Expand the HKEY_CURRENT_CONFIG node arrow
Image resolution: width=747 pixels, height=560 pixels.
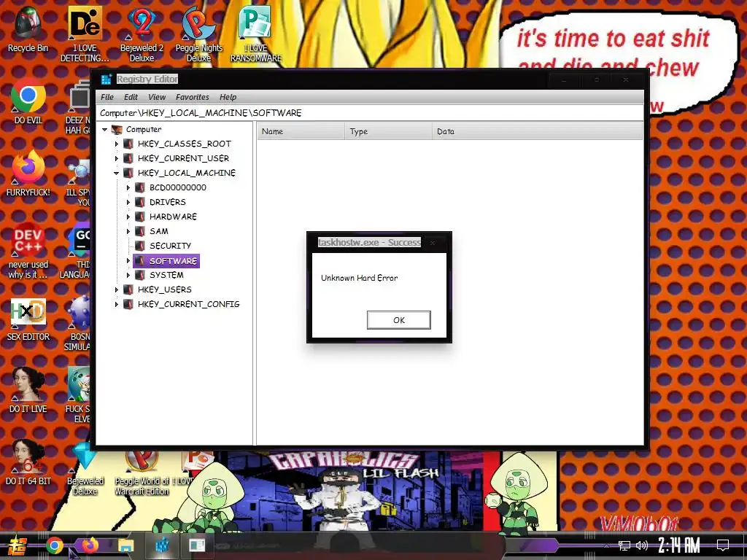click(116, 304)
